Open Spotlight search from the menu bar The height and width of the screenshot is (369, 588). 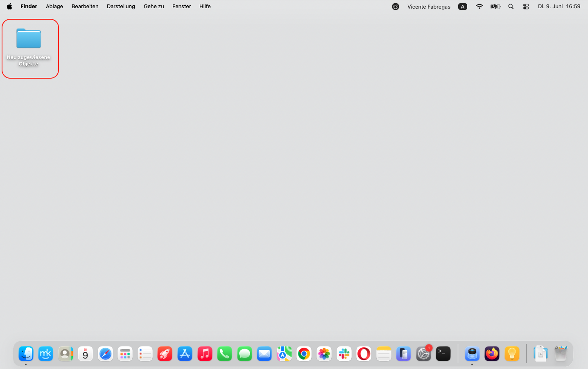511,6
